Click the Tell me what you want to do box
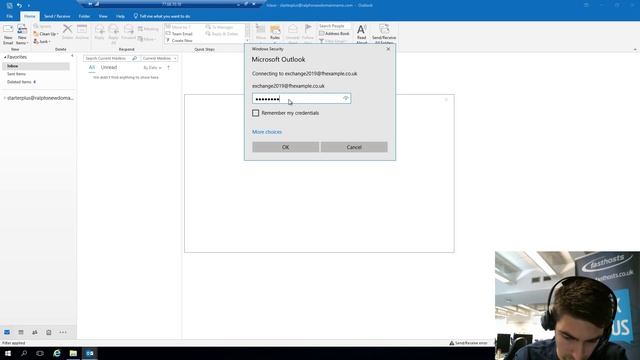The height and width of the screenshot is (360, 640). (x=162, y=16)
